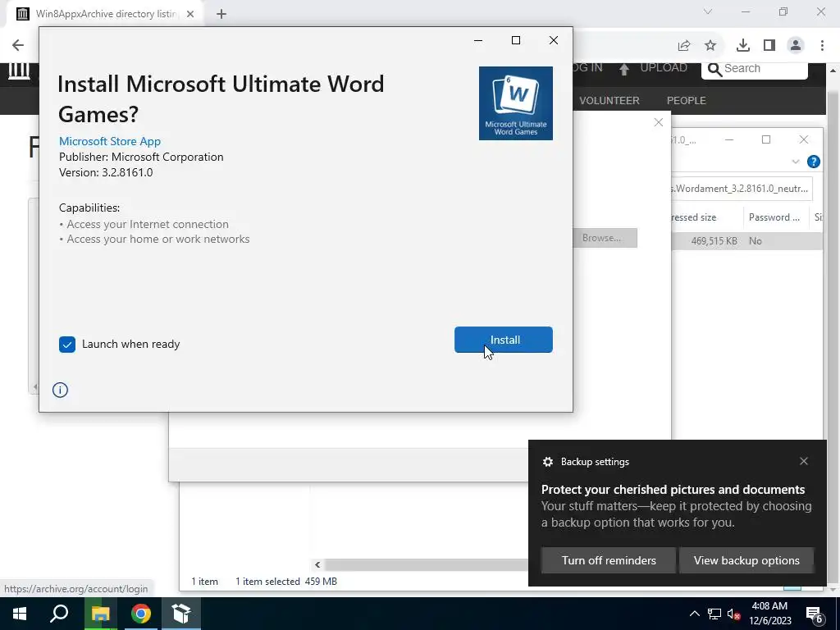Click the tab search chevron in Chrome
Viewport: 840px width, 630px height.
708,11
